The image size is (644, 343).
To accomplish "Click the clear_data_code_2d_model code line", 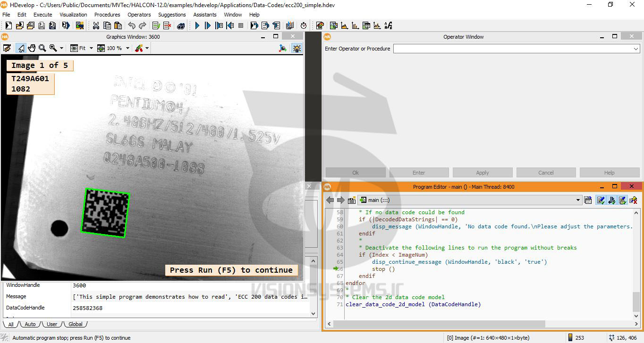I will point(413,304).
